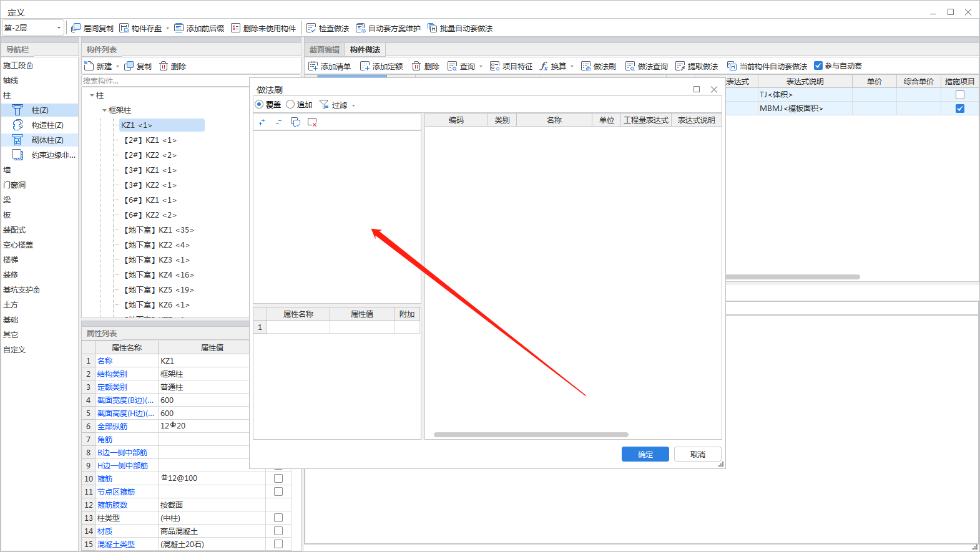Collapse the 柱 tree node
This screenshot has width=980, height=552.
tap(92, 95)
